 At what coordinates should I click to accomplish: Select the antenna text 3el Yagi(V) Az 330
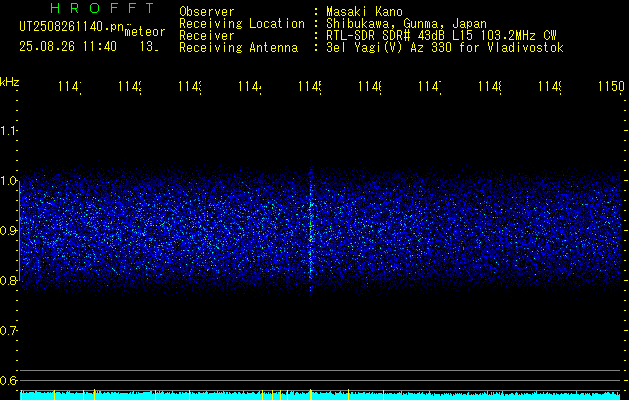(391, 48)
